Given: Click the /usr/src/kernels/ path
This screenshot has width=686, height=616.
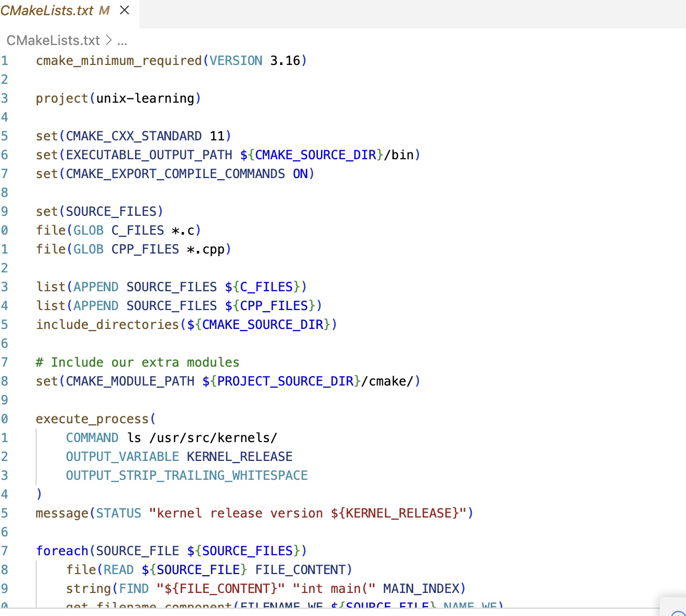Looking at the screenshot, I should coord(213,438).
